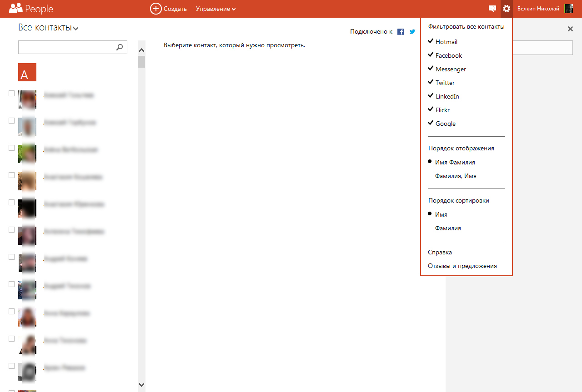Click the Белкин Николай account name
582x392 pixels.
(538, 9)
